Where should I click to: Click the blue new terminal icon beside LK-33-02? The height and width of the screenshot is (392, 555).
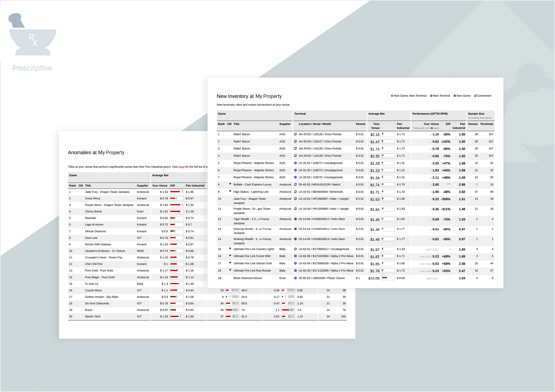[295, 177]
